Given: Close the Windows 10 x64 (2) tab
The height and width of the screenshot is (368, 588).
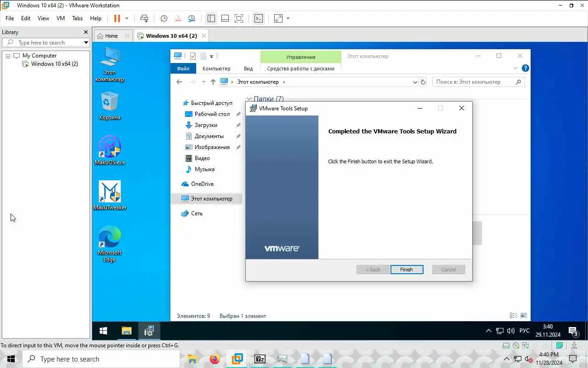Looking at the screenshot, I should 204,36.
